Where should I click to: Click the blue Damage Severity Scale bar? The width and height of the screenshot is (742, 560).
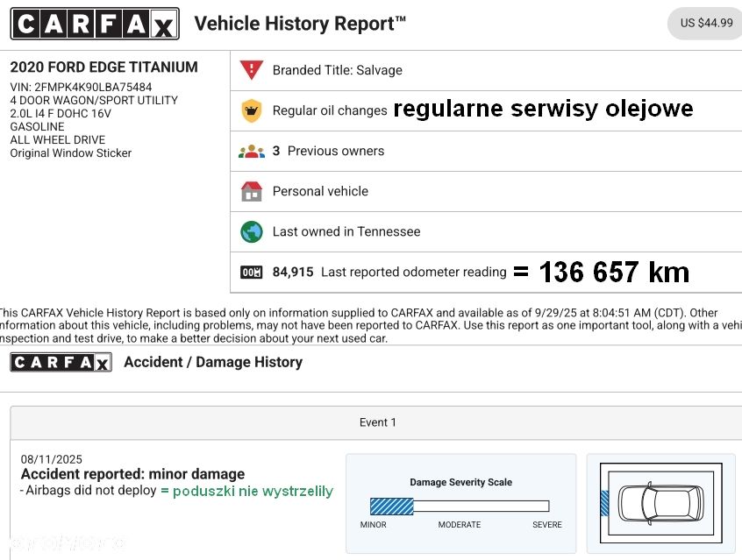pos(392,507)
